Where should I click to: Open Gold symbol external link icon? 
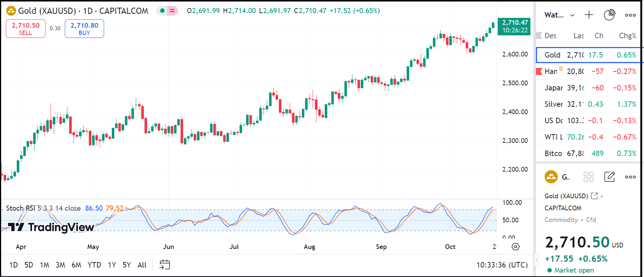pos(594,196)
